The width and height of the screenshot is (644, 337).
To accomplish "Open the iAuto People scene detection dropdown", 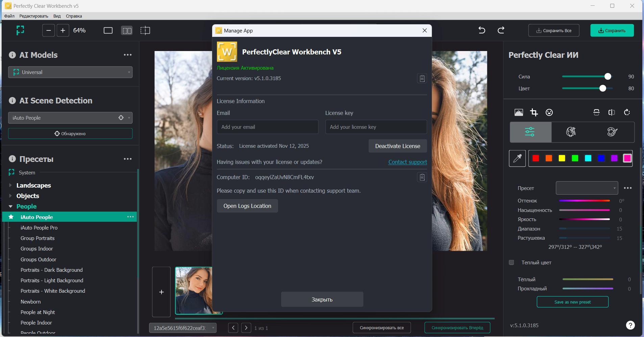I will [70, 118].
